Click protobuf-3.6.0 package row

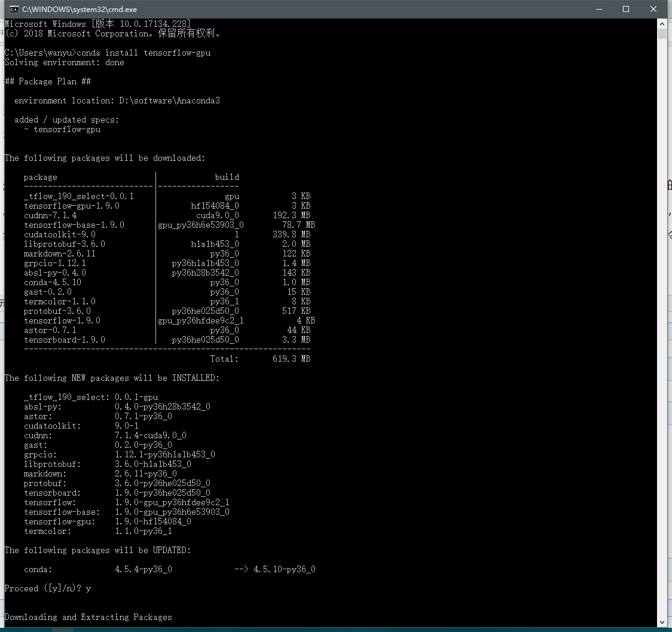pos(167,311)
